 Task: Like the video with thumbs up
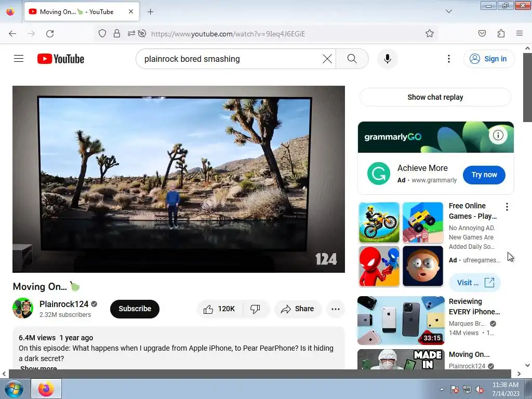219,309
